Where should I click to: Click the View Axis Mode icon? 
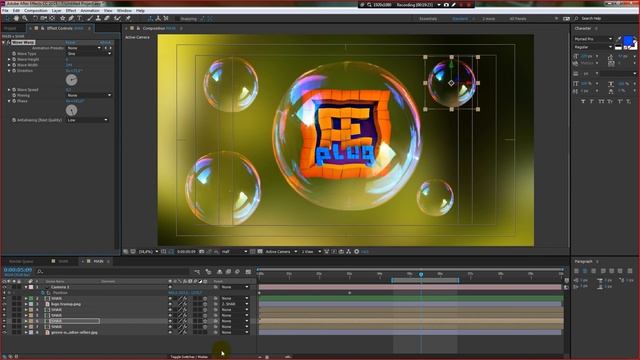click(x=166, y=18)
